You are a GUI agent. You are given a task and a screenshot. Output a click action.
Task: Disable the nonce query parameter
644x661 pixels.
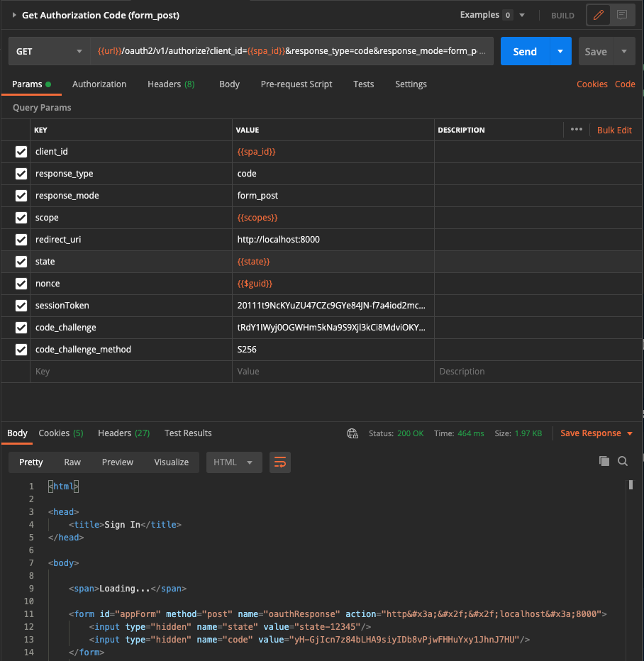pyautogui.click(x=21, y=283)
